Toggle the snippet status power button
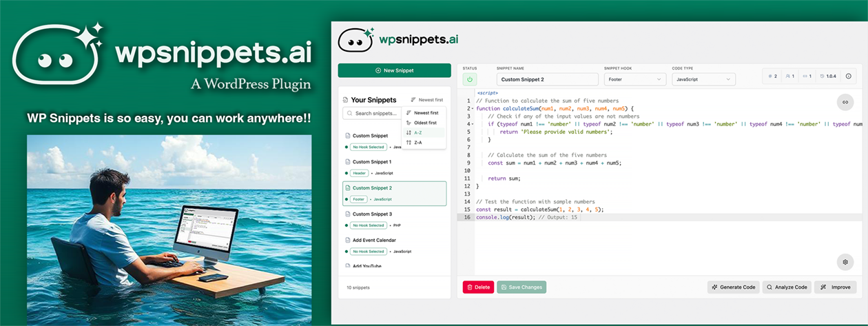 point(470,79)
